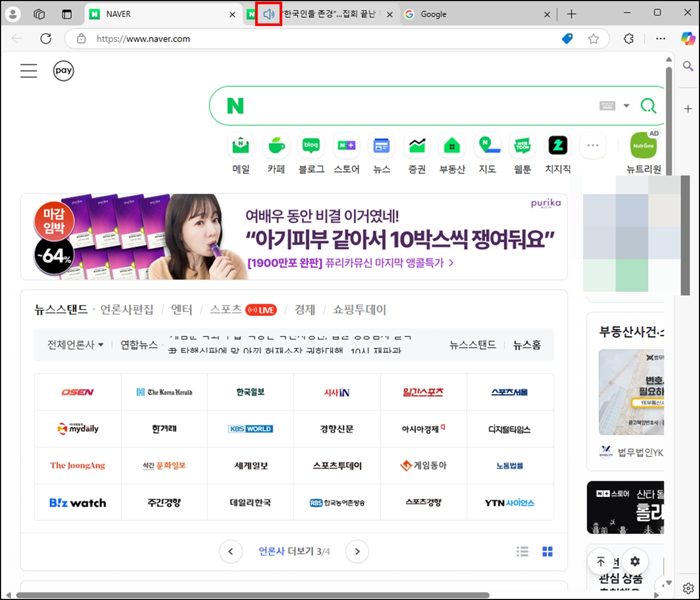
Task: Open the page settings gear button
Action: tap(635, 562)
